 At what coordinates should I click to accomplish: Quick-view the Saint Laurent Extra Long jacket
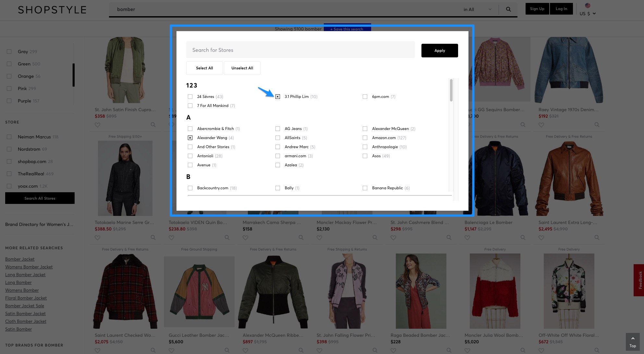(x=597, y=238)
